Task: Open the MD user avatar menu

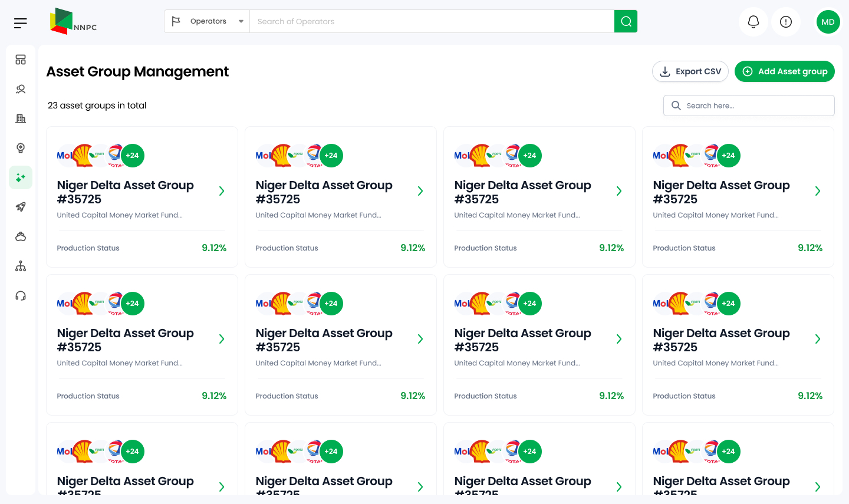Action: [x=828, y=22]
